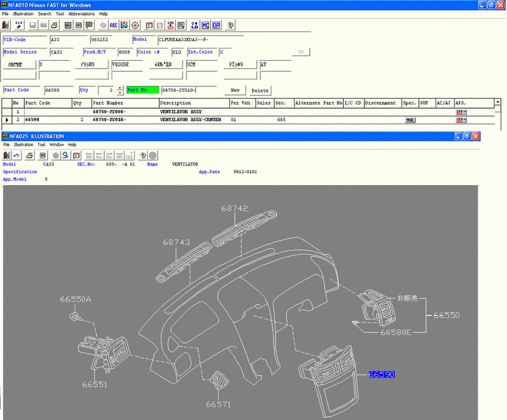Open the Search menu
Image resolution: width=507 pixels, height=420 pixels.
click(45, 14)
